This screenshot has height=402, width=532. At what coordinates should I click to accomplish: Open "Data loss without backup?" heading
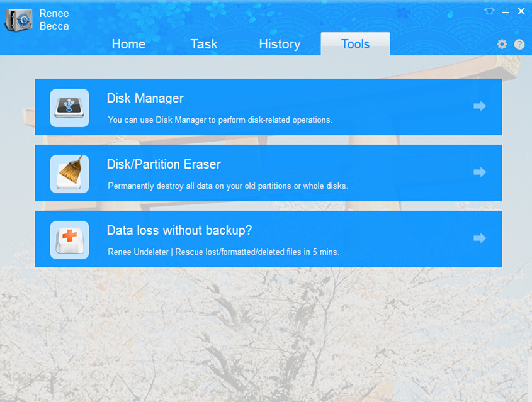(179, 230)
